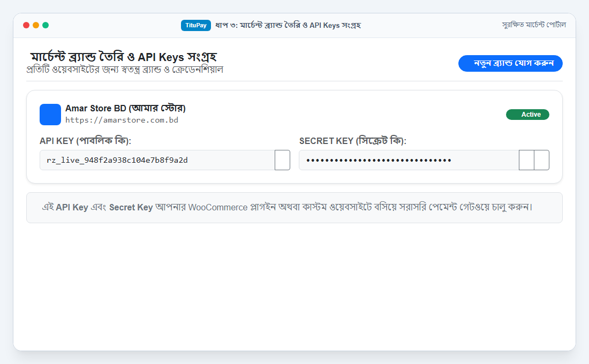Viewport: 589px width, 364px height.
Task: Click the WooCommerce info note below the card
Action: click(294, 208)
